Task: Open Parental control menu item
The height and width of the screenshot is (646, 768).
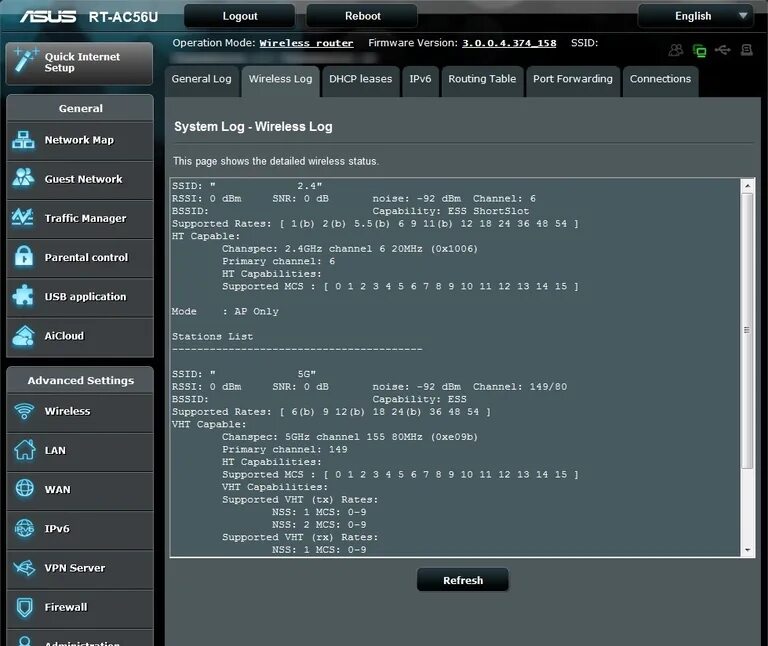Action: [x=80, y=259]
